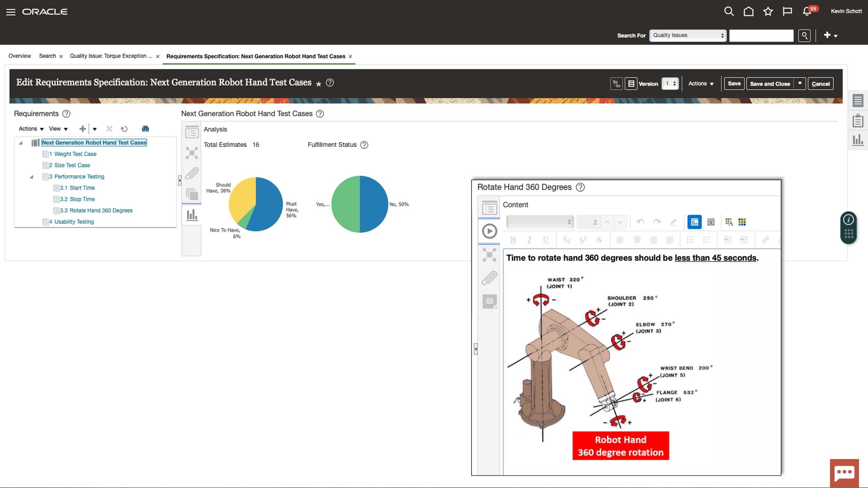
Task: Open the attachments paperclip side tab
Action: tap(192, 174)
